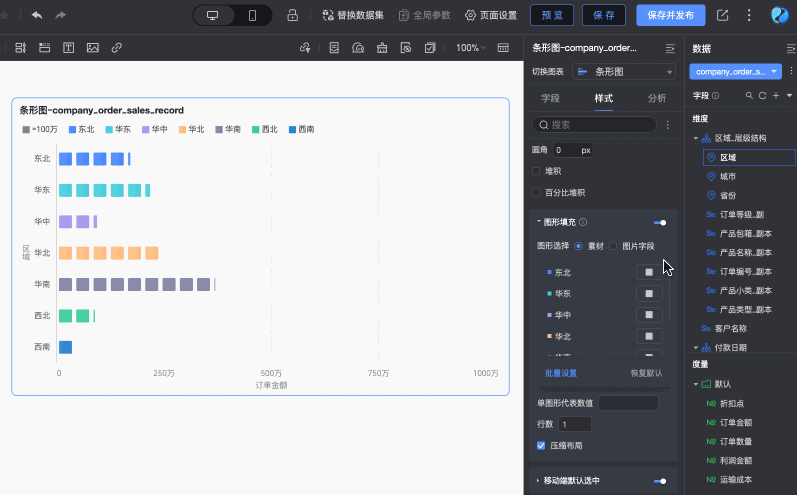The width and height of the screenshot is (797, 495).
Task: Switch to mobile device preview layout
Action: pyautogui.click(x=252, y=15)
